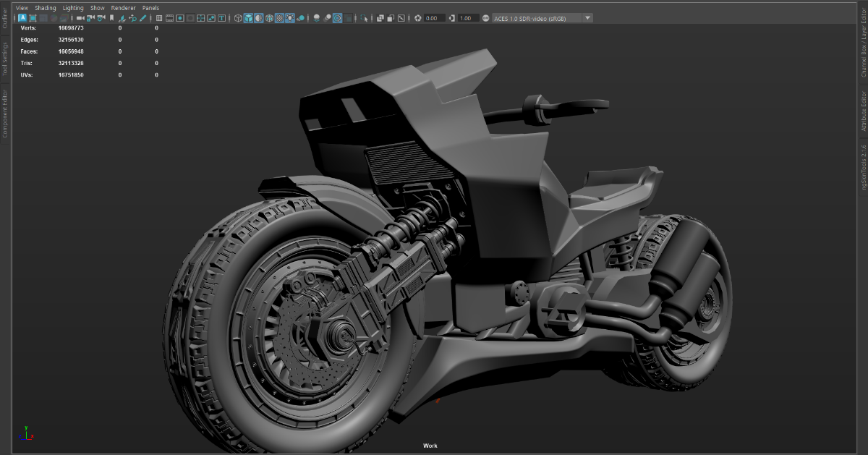Open the Component Editor side tab

tap(5, 114)
